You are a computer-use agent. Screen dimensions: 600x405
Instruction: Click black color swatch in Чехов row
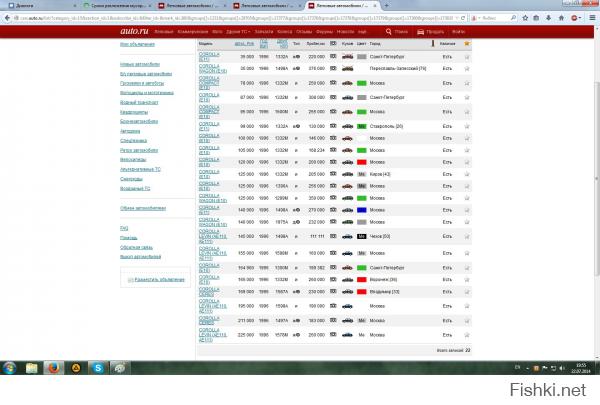coord(362,237)
